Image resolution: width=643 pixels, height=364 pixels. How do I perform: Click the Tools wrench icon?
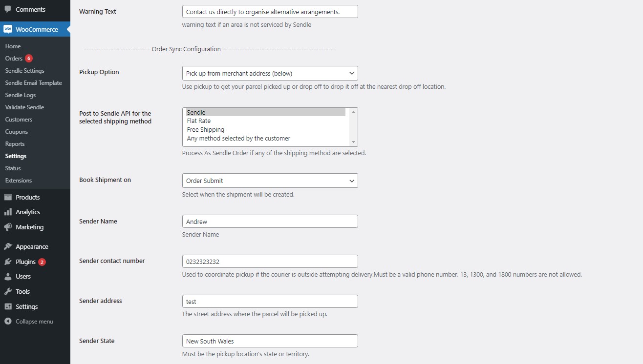[8, 291]
